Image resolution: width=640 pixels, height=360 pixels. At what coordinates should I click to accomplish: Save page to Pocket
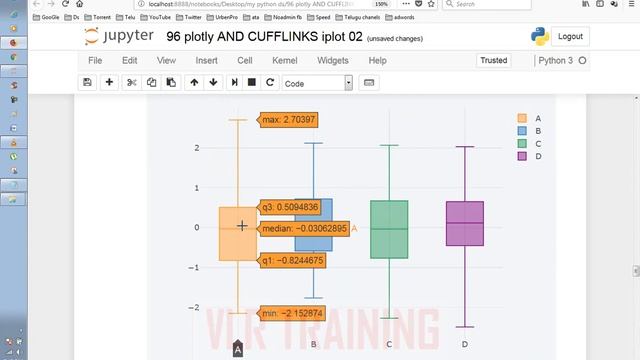(418, 4)
